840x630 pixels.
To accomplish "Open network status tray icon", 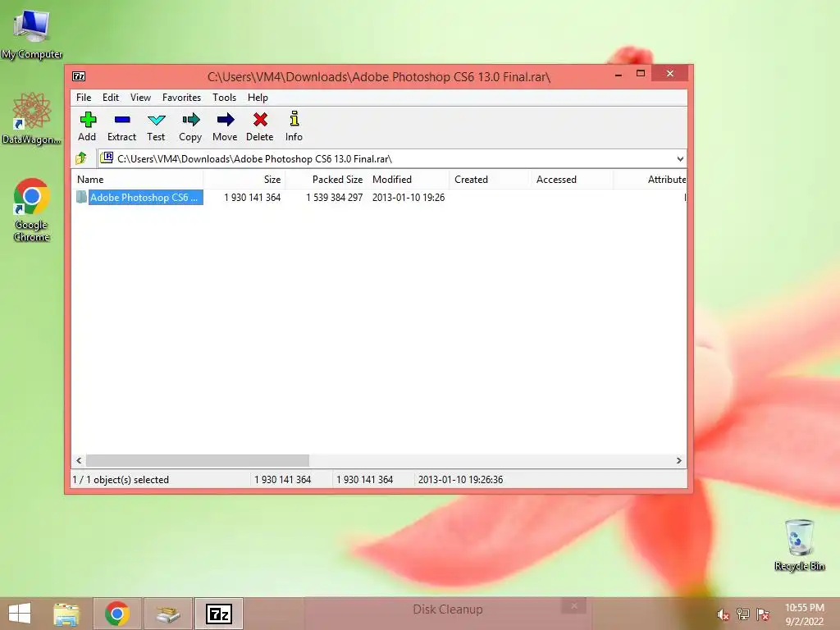I will (x=743, y=614).
